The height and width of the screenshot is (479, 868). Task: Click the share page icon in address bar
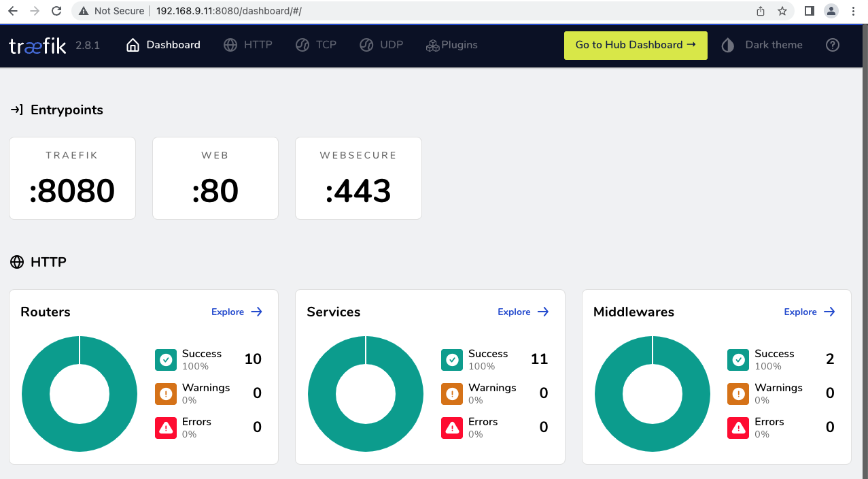point(761,11)
